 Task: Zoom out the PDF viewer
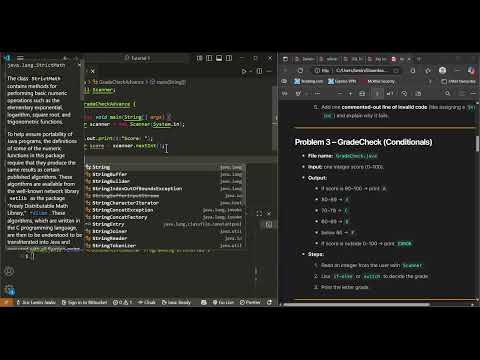[340, 94]
